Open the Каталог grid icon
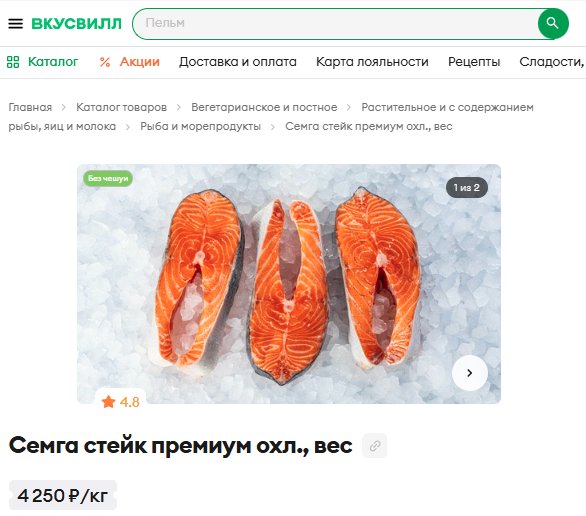Viewport: 586px width, 516px height. (x=13, y=62)
